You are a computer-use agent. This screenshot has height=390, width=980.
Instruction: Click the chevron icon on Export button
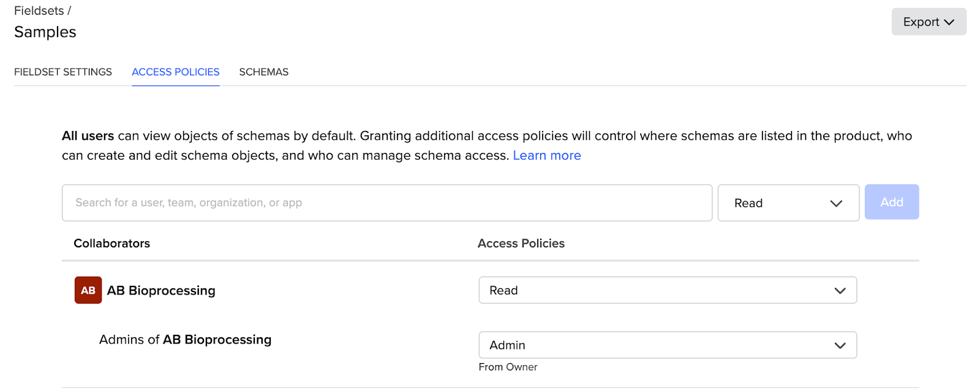[x=949, y=22]
